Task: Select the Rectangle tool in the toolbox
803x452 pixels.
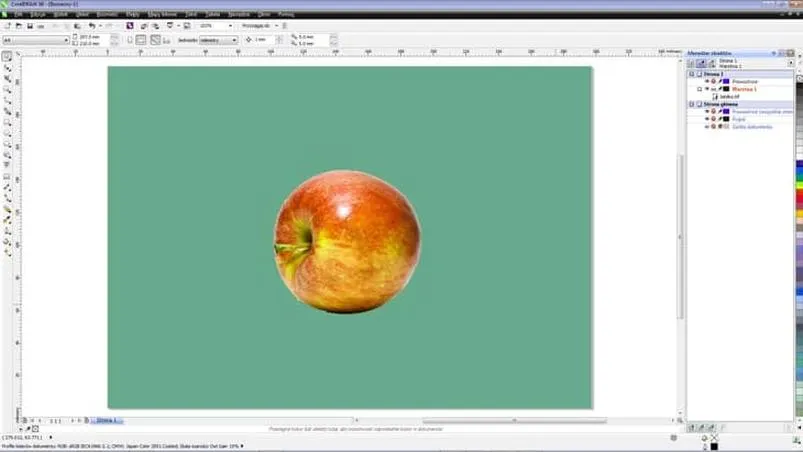Action: [x=7, y=122]
